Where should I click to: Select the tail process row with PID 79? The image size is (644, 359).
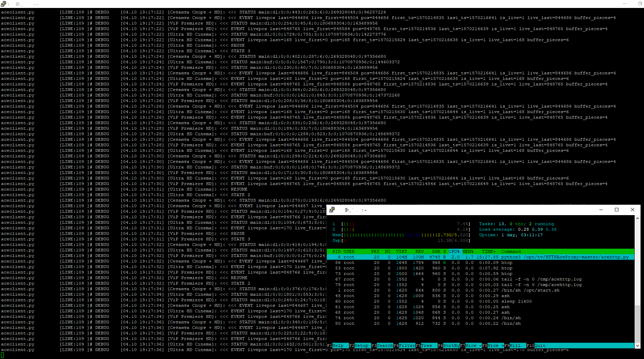(481, 285)
